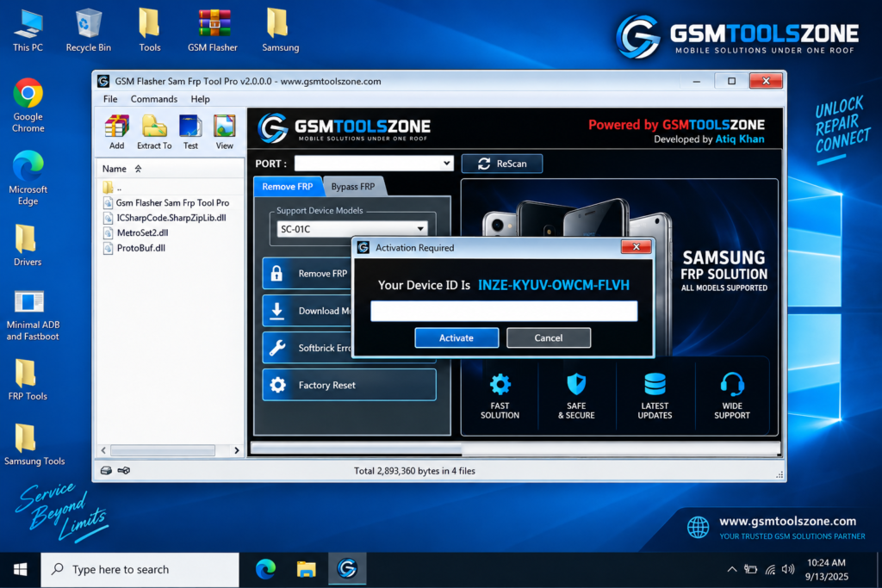Click the Latest Updates database icon
This screenshot has width=882, height=588.
(x=655, y=385)
